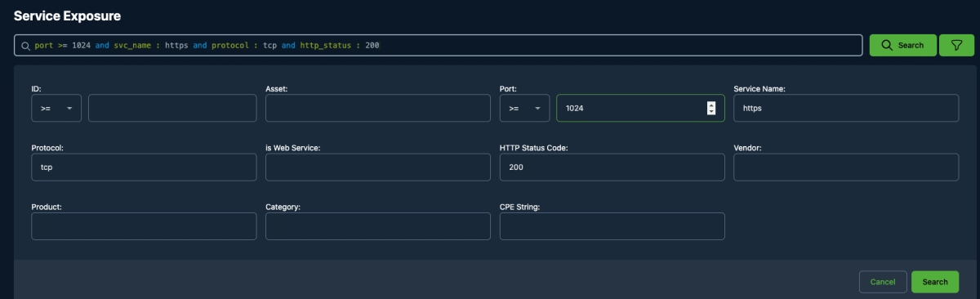Focus the Category input field
Image resolution: width=980 pixels, height=299 pixels.
(x=378, y=226)
